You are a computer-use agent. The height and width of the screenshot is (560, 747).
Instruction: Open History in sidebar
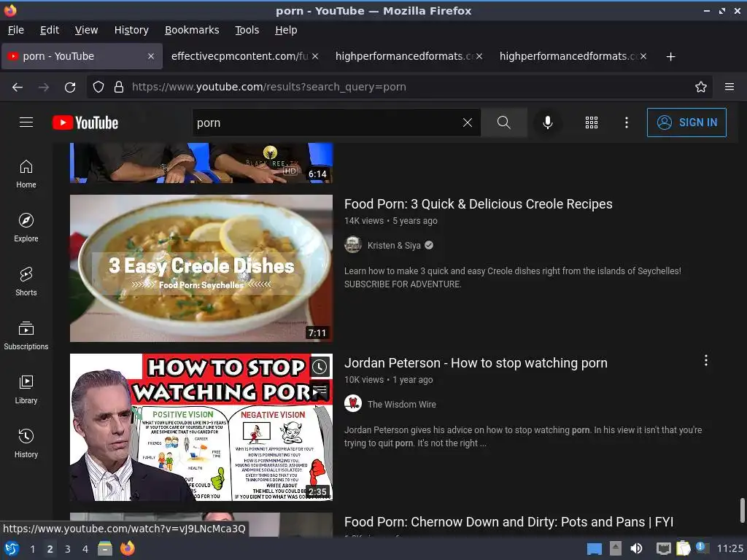[26, 443]
